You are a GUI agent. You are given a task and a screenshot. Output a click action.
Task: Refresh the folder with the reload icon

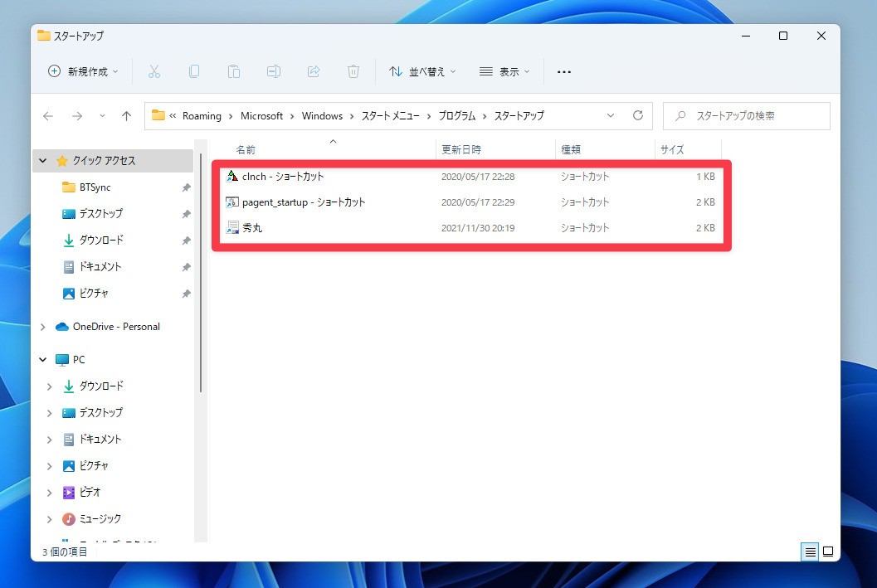(x=637, y=116)
